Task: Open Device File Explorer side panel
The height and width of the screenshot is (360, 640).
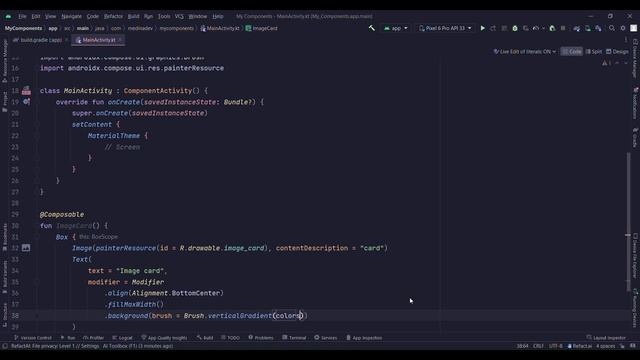Action: 635,256
